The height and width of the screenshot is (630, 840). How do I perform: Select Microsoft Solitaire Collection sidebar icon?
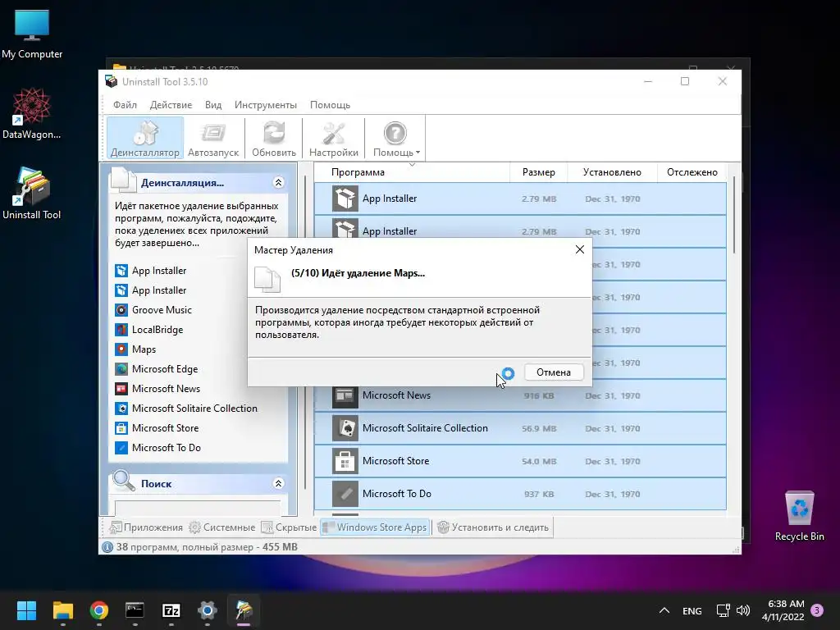point(121,409)
